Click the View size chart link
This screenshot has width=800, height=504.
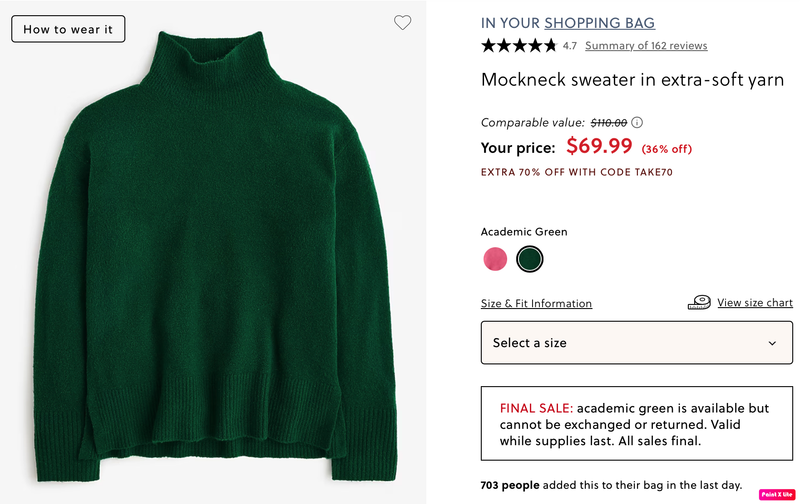pos(754,303)
